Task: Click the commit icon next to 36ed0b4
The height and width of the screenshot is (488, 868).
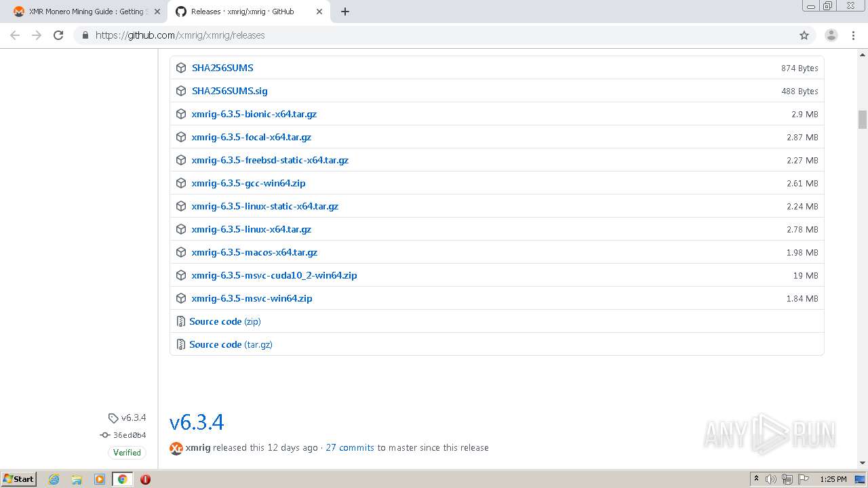Action: click(x=105, y=435)
